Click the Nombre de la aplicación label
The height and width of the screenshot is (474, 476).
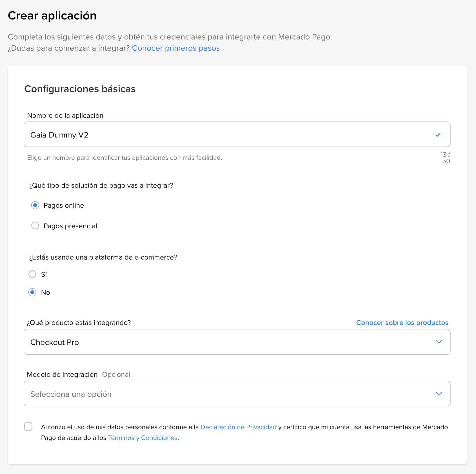pos(65,116)
